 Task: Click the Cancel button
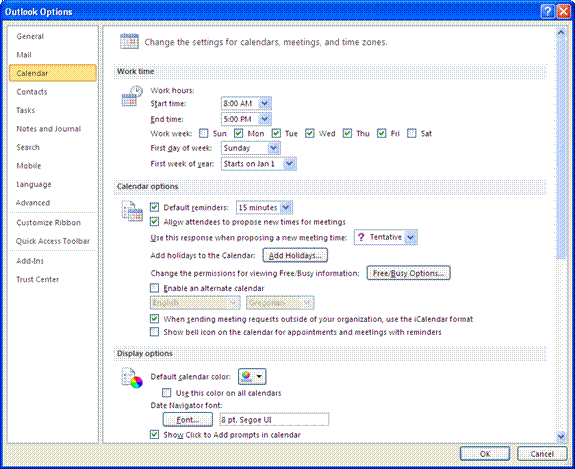(542, 454)
